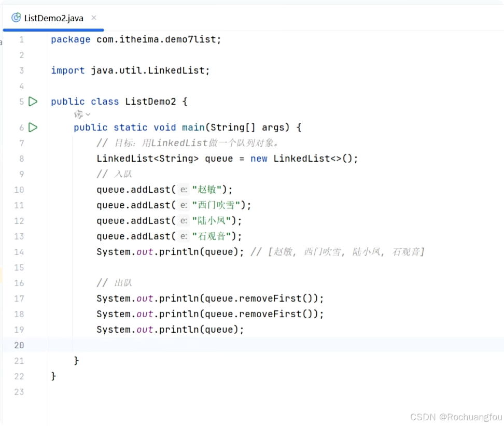Image resolution: width=504 pixels, height=426 pixels.
Task: Click the AI Assistant icon below the class declaration
Action: pyautogui.click(x=78, y=115)
